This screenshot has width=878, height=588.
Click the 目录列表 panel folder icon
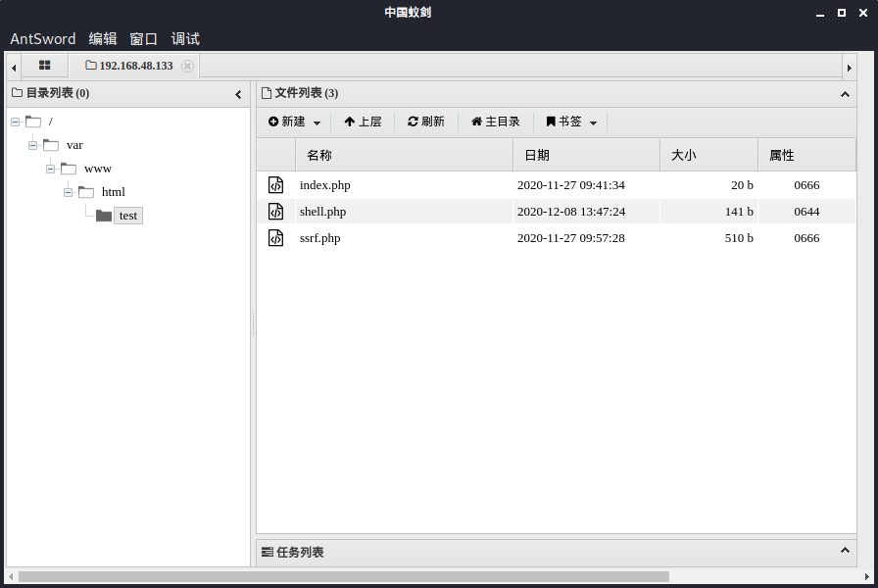(17, 92)
